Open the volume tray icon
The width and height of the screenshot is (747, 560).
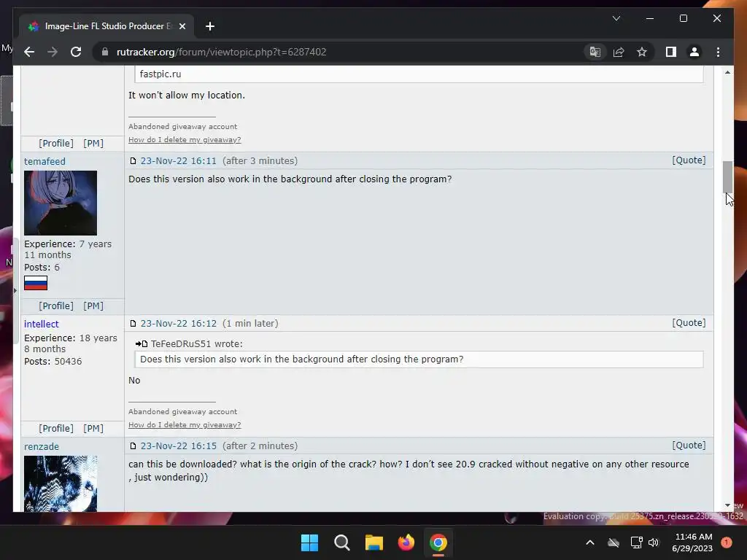654,542
